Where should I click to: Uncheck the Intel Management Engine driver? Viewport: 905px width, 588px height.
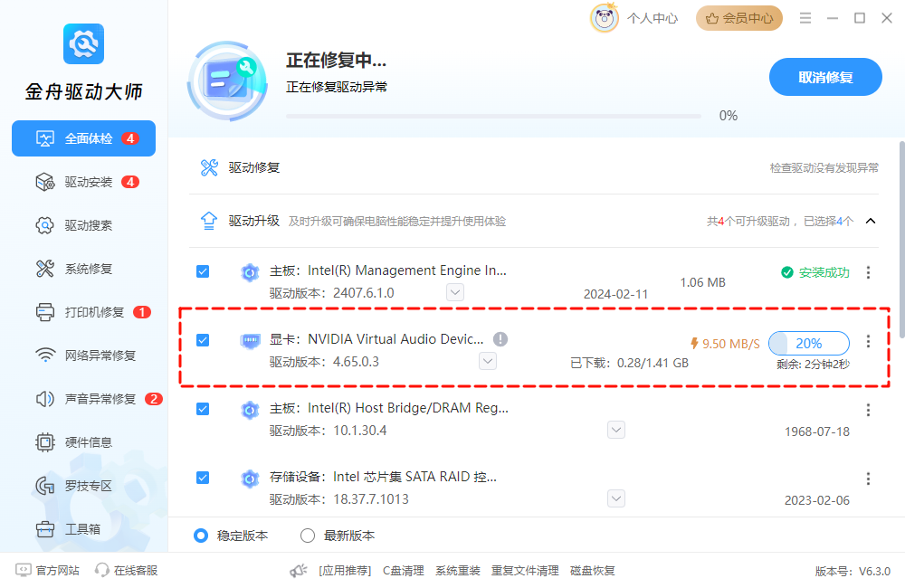coord(203,271)
